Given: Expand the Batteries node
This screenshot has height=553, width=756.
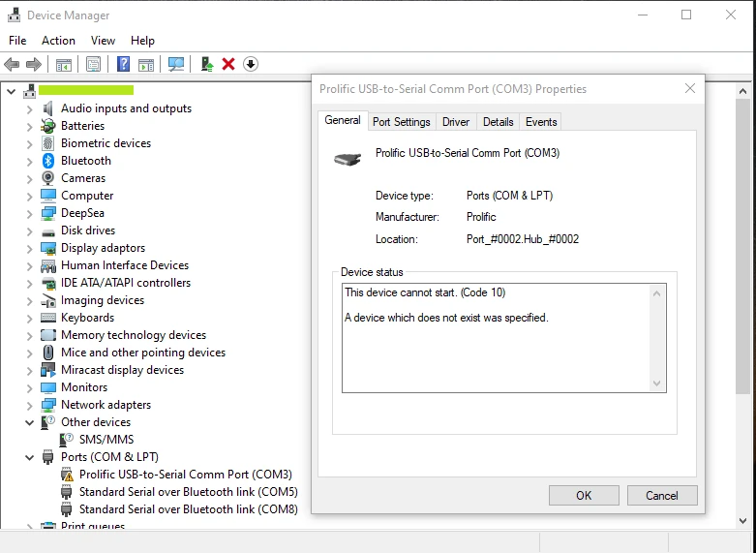Looking at the screenshot, I should click(x=29, y=127).
